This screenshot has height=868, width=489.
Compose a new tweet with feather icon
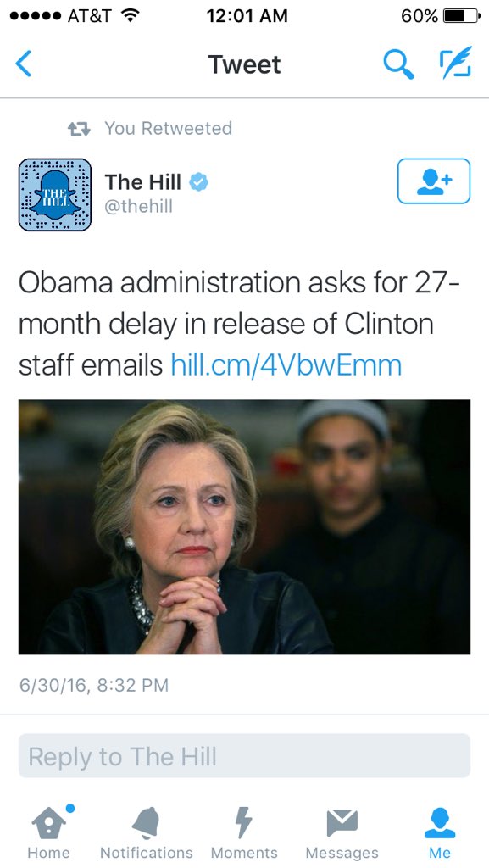coord(455,62)
